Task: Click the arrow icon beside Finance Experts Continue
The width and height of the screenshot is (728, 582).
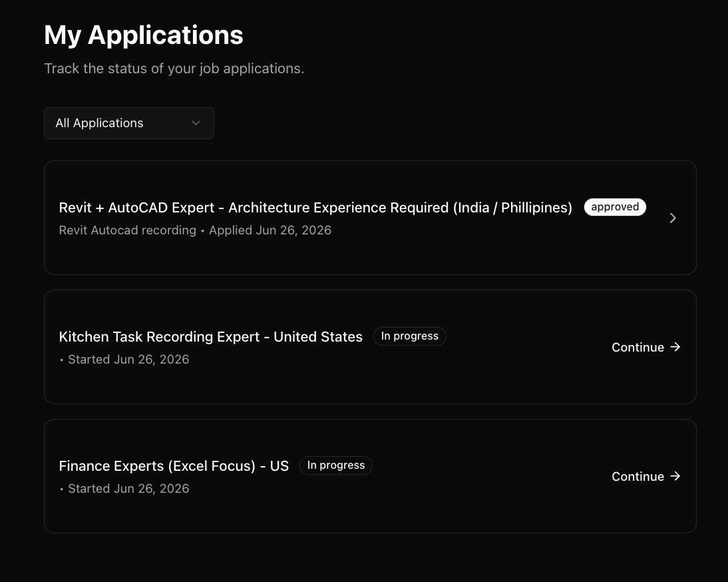Action: (x=675, y=476)
